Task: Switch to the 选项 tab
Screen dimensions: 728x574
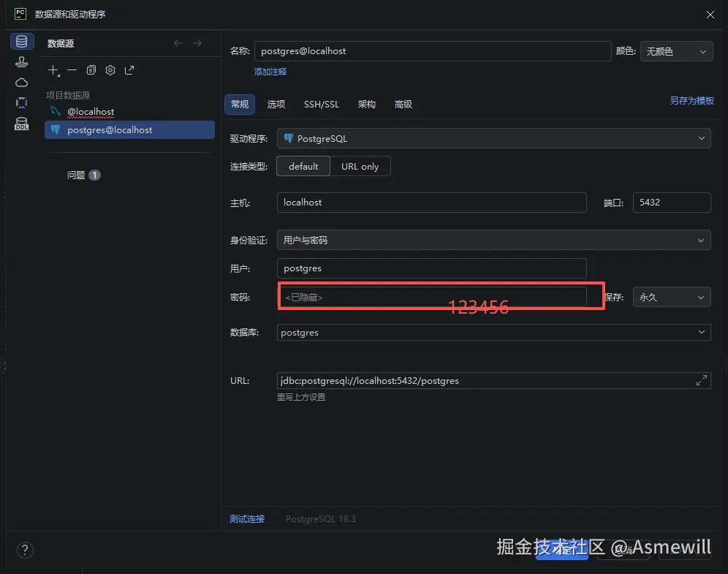Action: pos(276,105)
